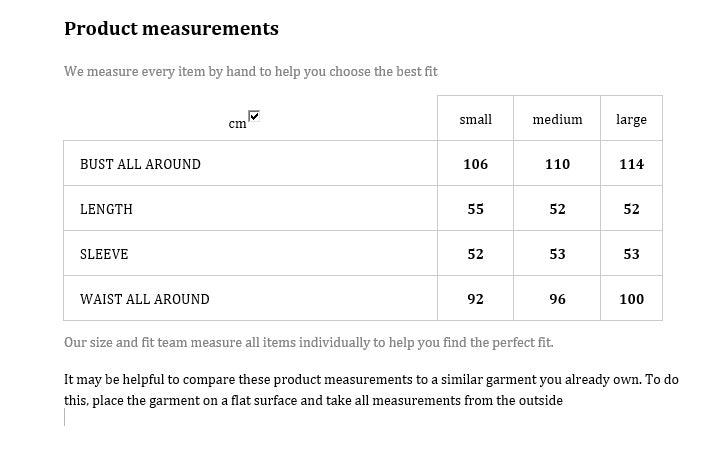Click the WAIST ALL AROUND row label

click(145, 299)
